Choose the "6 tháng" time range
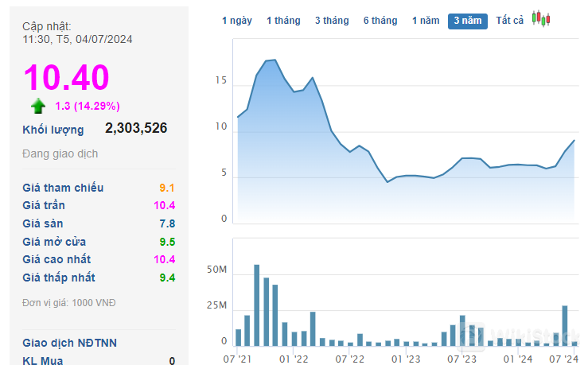588x365 pixels. [x=380, y=21]
